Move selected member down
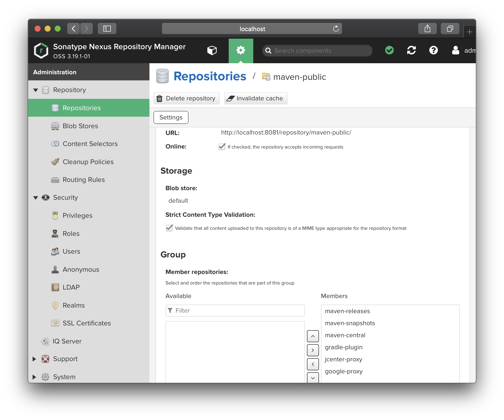Screen dimensions: 504x420 click(313, 378)
